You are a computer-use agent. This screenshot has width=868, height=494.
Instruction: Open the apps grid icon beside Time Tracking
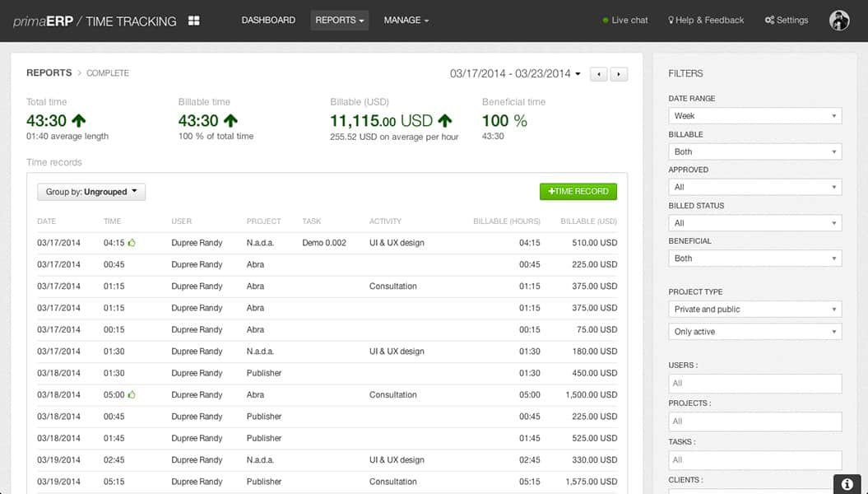coord(194,21)
